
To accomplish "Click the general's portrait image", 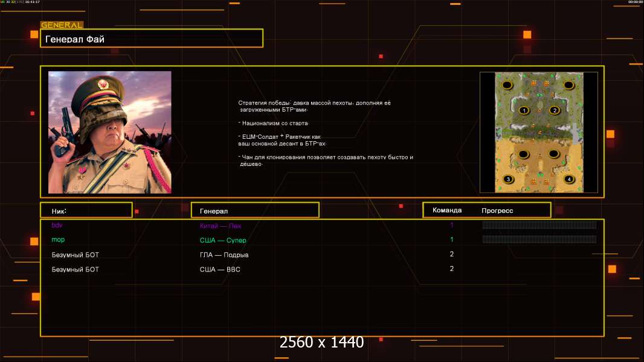I will pyautogui.click(x=110, y=132).
